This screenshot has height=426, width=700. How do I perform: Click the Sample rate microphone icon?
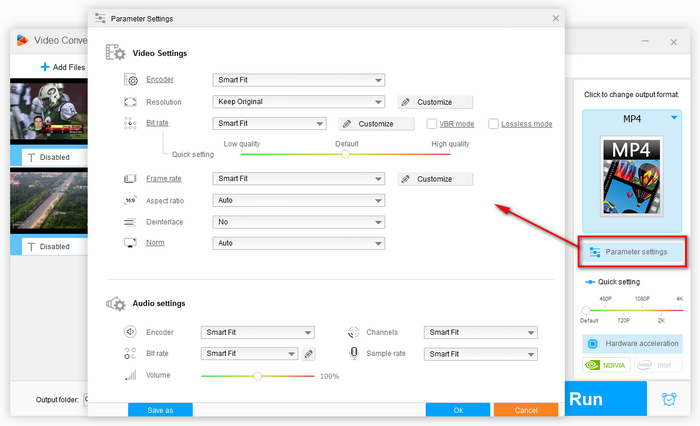[354, 353]
